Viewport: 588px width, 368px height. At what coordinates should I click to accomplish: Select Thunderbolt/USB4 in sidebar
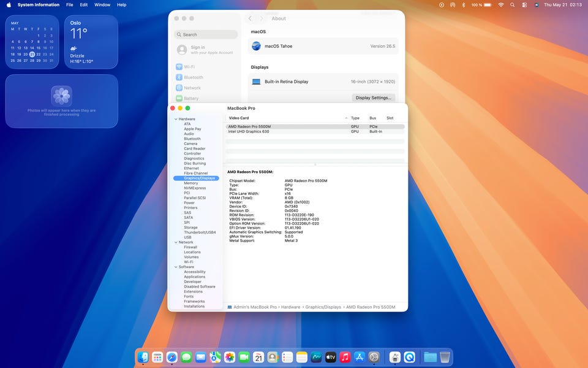pyautogui.click(x=200, y=232)
